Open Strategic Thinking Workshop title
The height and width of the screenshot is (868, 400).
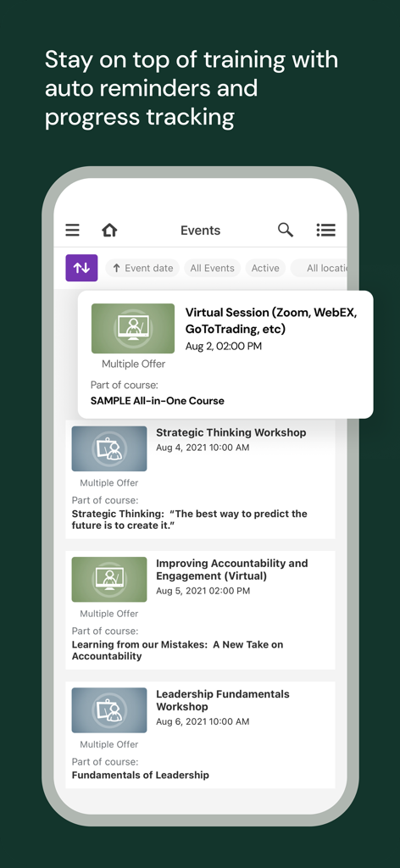click(x=231, y=432)
